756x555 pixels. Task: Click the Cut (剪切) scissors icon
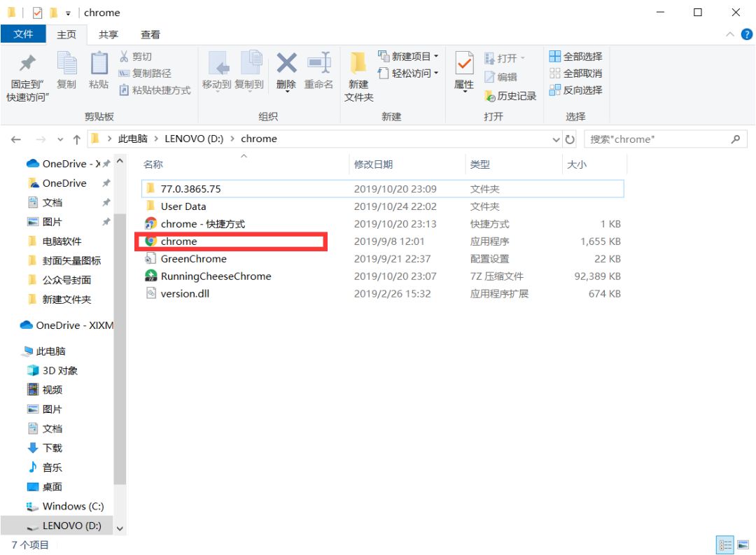[124, 57]
